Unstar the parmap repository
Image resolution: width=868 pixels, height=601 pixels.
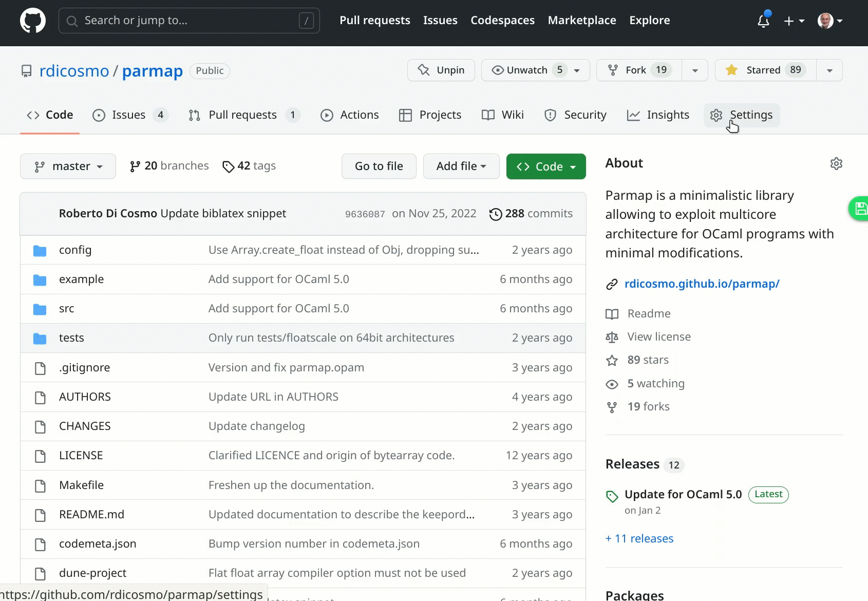pyautogui.click(x=764, y=70)
